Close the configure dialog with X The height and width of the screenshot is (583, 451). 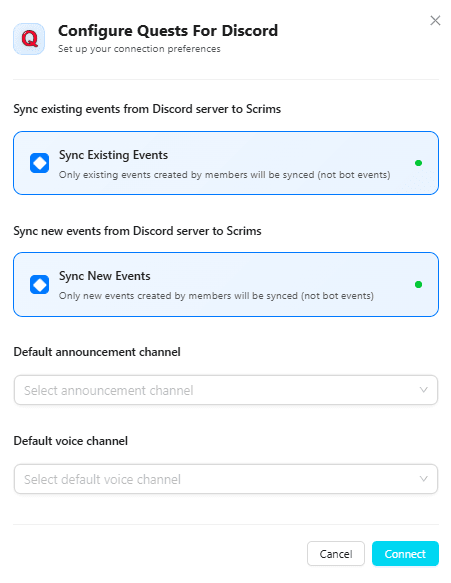tap(435, 20)
